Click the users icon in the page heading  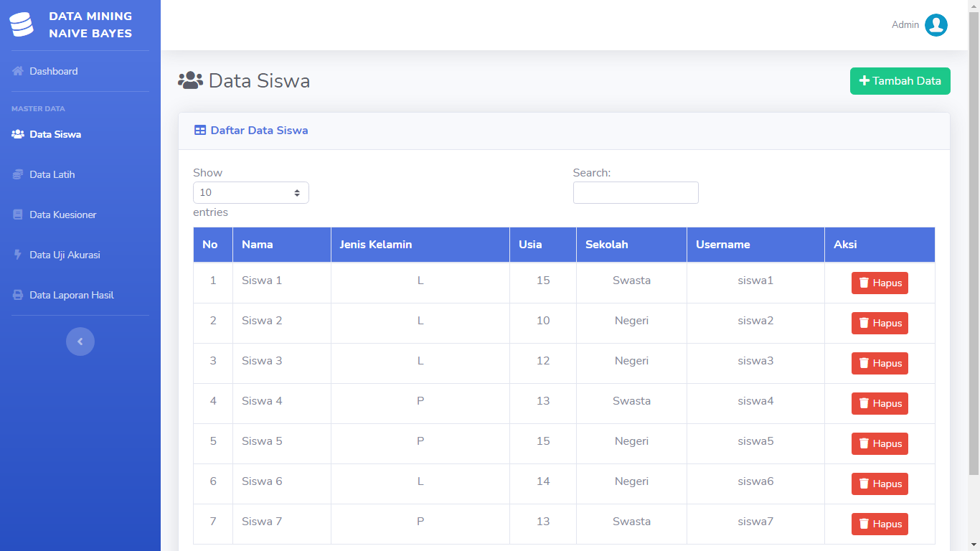tap(190, 80)
